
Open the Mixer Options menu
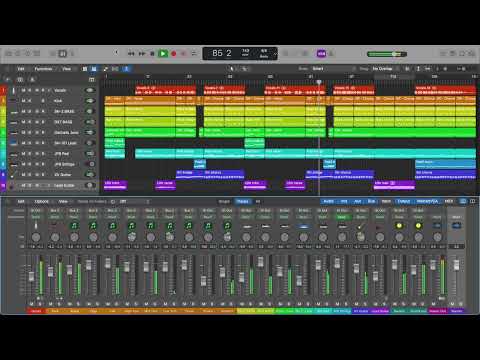coord(42,202)
